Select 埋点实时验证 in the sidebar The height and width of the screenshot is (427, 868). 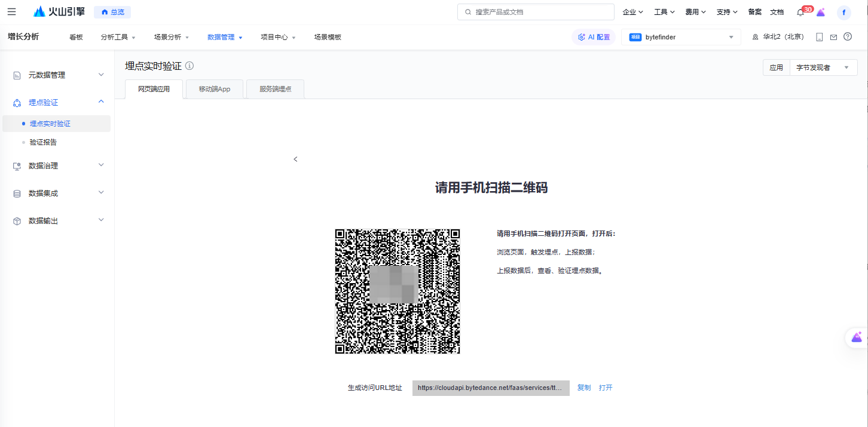pos(56,124)
